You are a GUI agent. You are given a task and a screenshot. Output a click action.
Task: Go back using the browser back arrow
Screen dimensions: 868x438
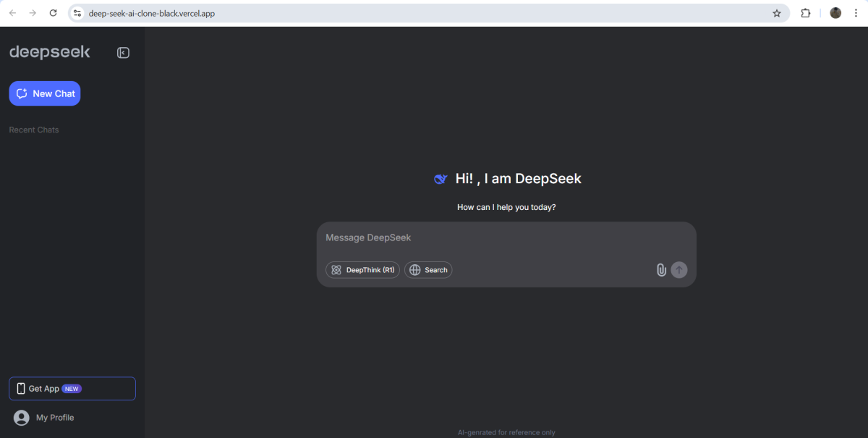click(x=12, y=13)
